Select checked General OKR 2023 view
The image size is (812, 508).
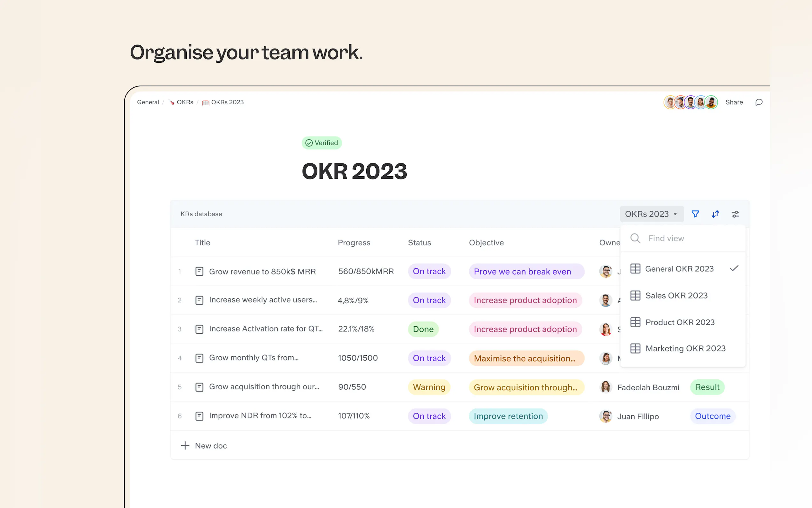[x=679, y=269]
